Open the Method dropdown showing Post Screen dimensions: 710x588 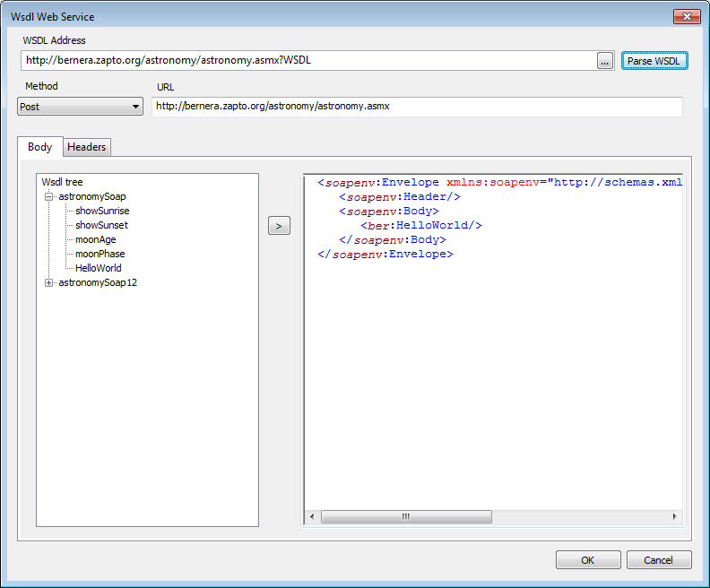click(81, 107)
